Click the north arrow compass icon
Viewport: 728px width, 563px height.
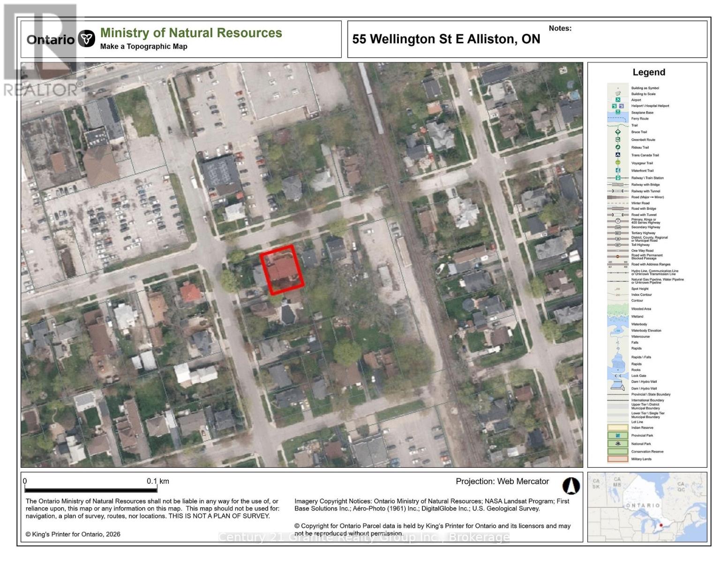571,486
